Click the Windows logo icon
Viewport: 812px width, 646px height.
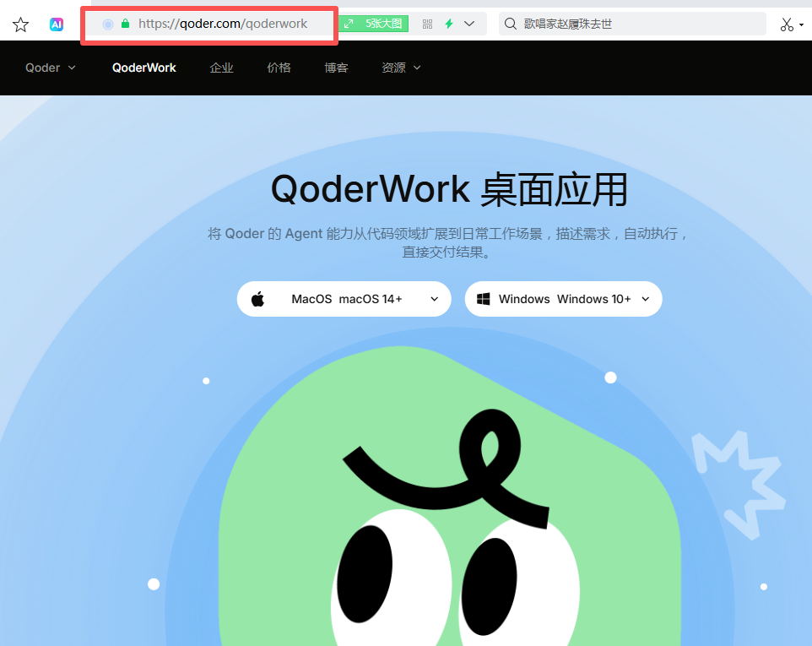(483, 299)
